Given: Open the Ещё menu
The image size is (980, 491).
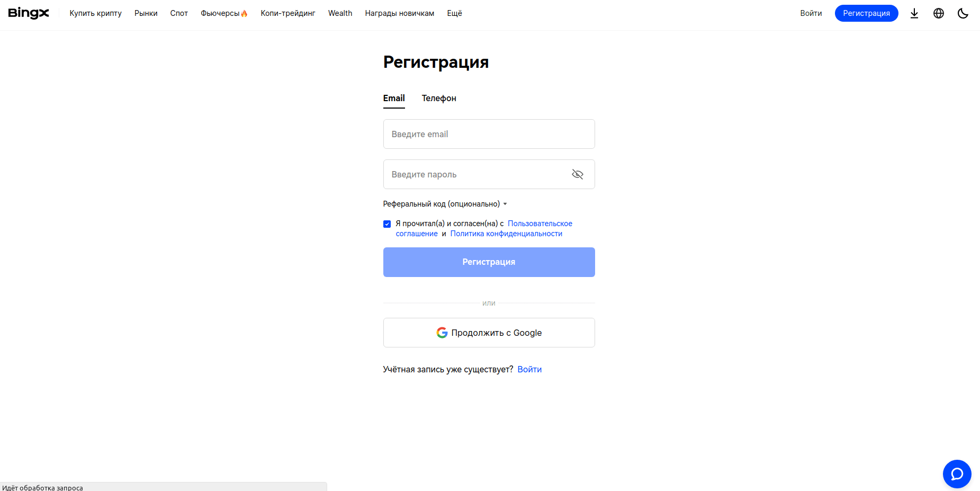Looking at the screenshot, I should (x=454, y=13).
